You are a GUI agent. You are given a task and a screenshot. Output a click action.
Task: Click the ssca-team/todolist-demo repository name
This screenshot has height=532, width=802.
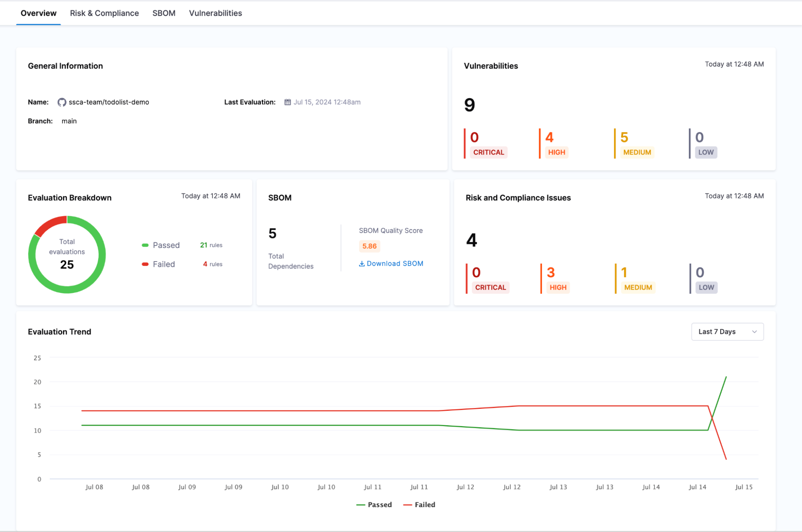[109, 102]
